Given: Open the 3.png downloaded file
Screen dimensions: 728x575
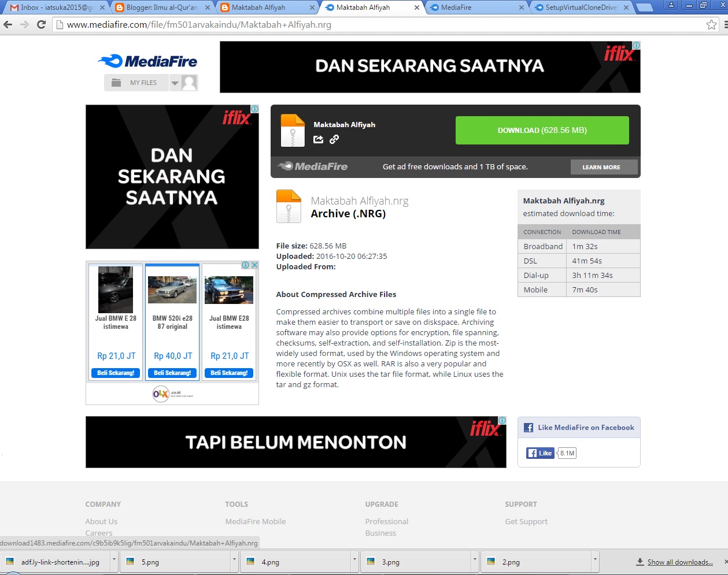Looking at the screenshot, I should click(417, 562).
